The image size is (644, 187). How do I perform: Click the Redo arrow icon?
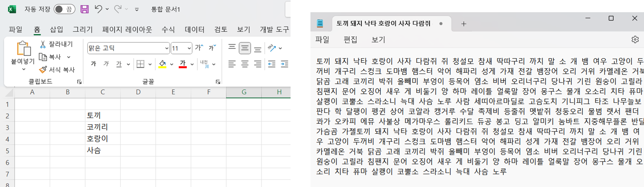coord(118,9)
